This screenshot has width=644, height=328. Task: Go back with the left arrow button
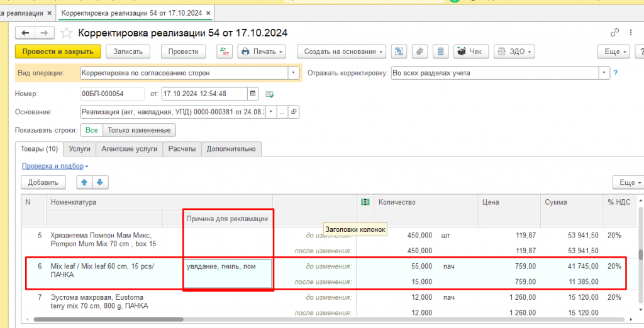point(25,33)
